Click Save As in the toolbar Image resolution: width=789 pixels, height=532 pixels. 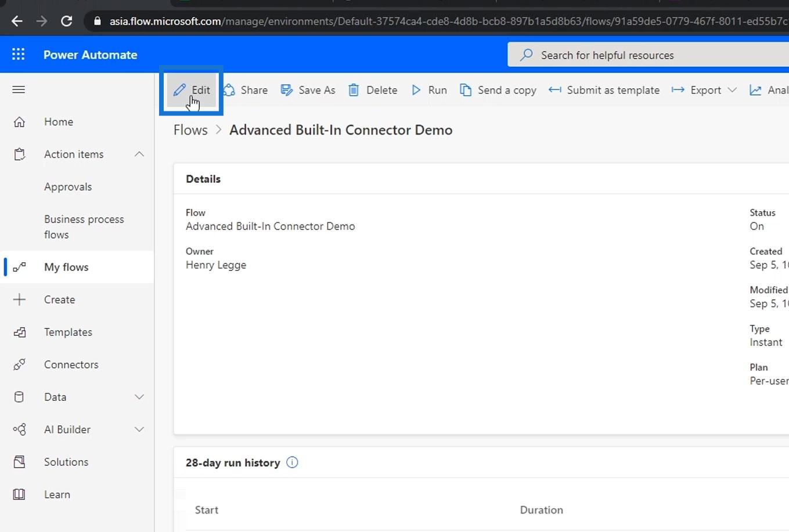click(308, 90)
